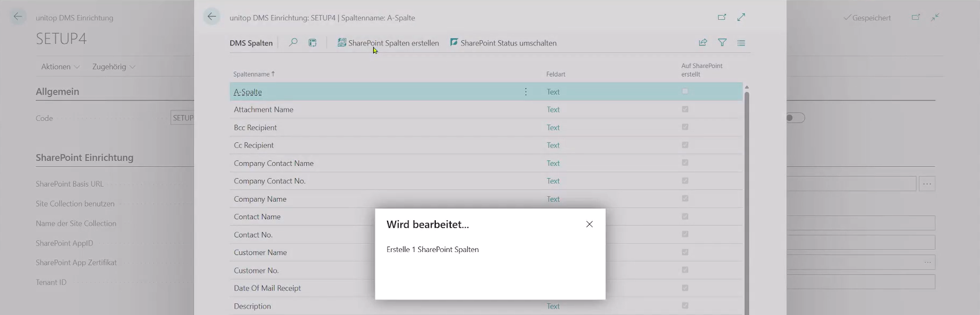The height and width of the screenshot is (315, 980).
Task: Collapse the background page with the arrows icon
Action: pos(935,17)
